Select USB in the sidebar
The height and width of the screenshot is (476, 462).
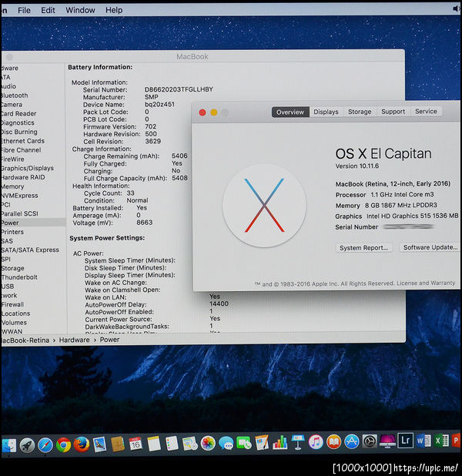pos(8,287)
